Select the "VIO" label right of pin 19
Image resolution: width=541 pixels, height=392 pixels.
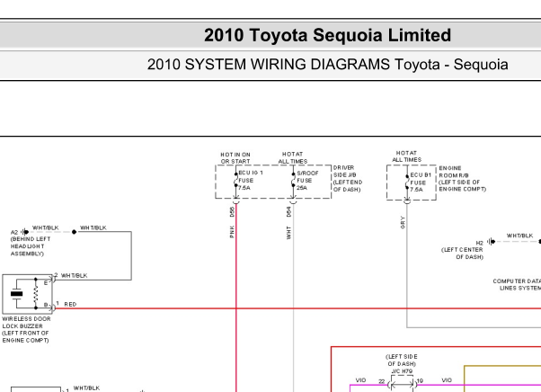pos(447,380)
